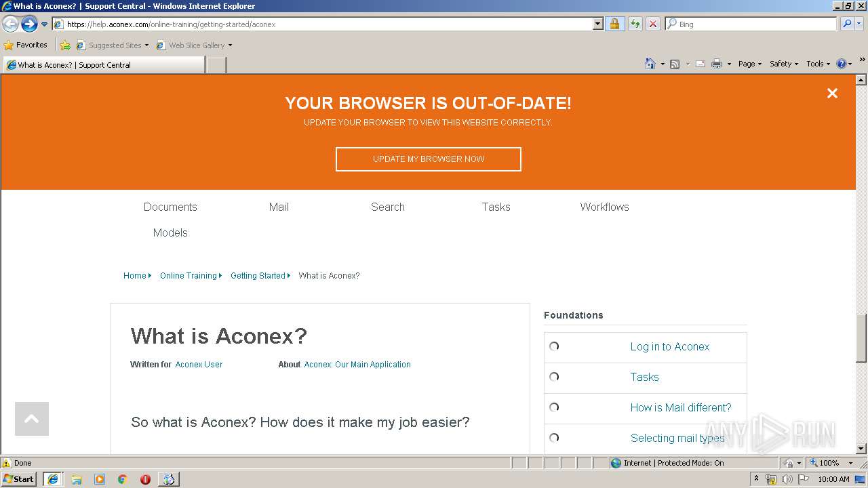This screenshot has width=868, height=488.
Task: Click the Bing search box
Action: click(x=751, y=24)
